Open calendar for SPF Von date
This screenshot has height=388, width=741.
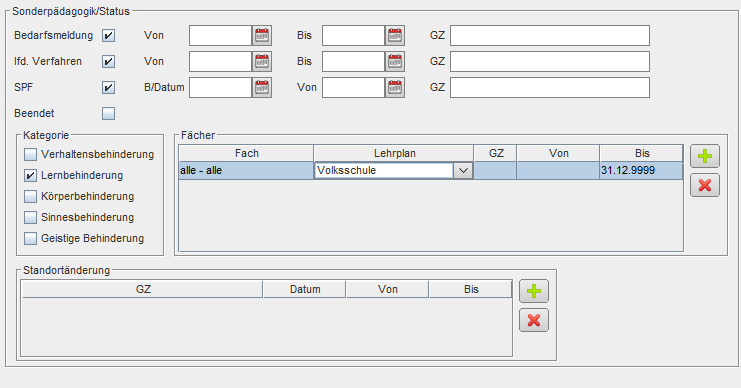[x=395, y=87]
